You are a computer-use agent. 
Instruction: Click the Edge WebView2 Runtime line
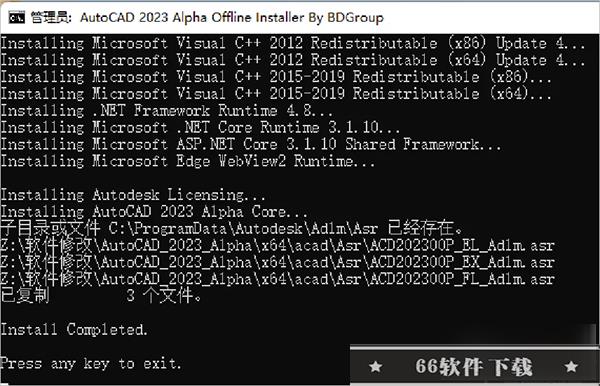point(188,161)
